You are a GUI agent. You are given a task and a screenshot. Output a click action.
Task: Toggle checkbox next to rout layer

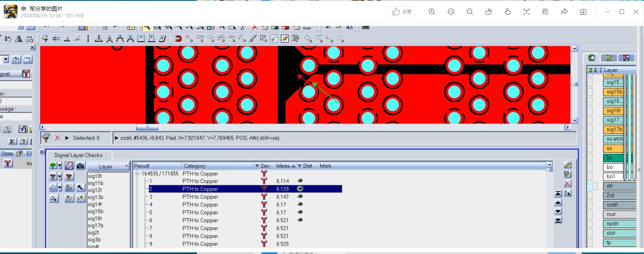point(590,215)
